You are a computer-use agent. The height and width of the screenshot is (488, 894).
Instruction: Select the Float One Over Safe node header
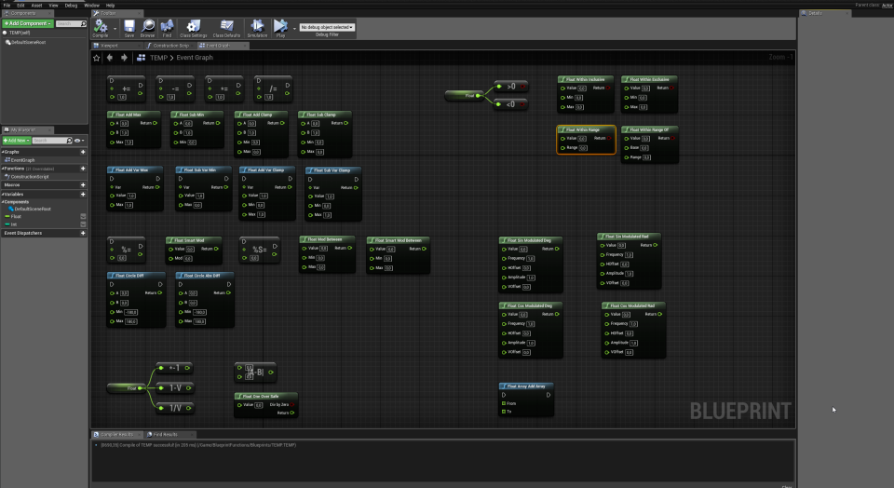[x=266, y=396]
